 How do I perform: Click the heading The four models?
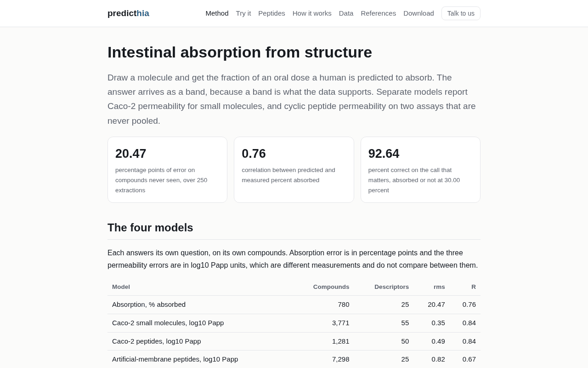tap(150, 228)
